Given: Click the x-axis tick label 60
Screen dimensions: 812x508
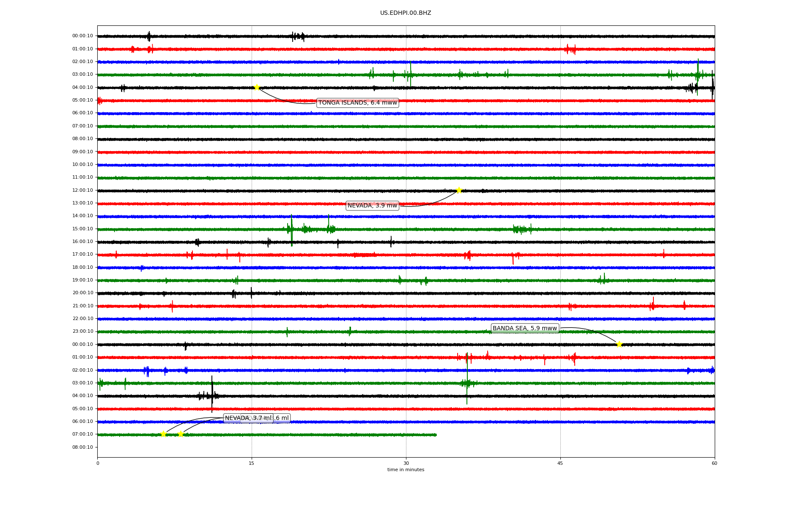Looking at the screenshot, I should pos(714,464).
